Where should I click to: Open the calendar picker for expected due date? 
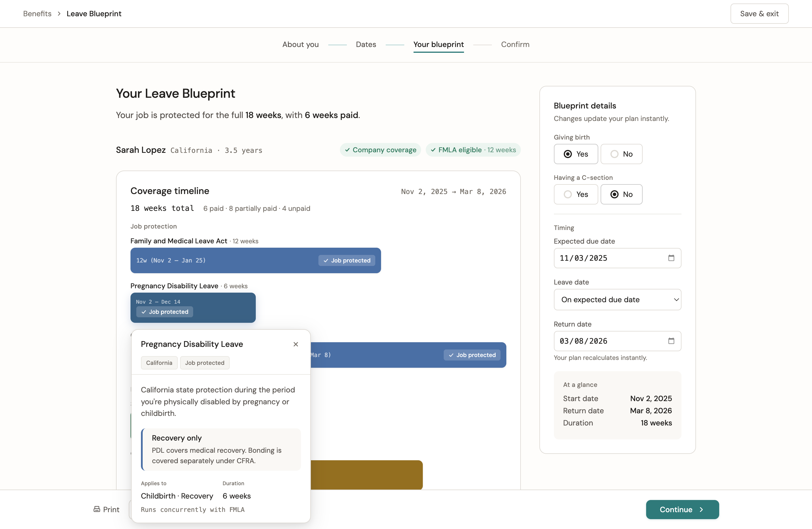tap(671, 258)
